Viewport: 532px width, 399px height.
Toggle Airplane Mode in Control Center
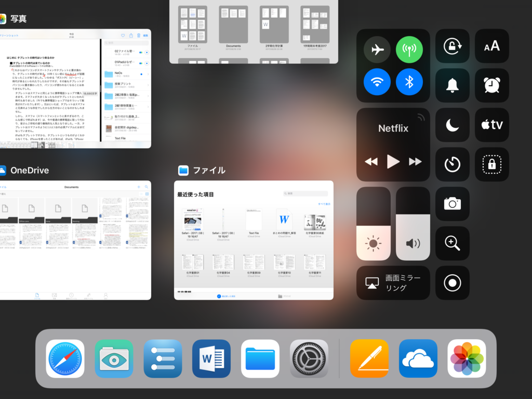[x=377, y=49]
